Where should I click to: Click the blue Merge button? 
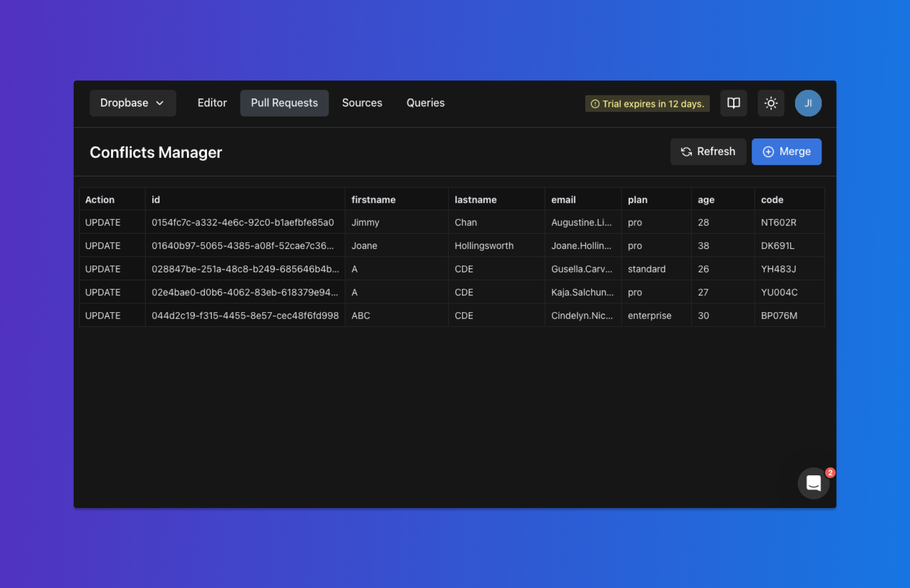786,152
